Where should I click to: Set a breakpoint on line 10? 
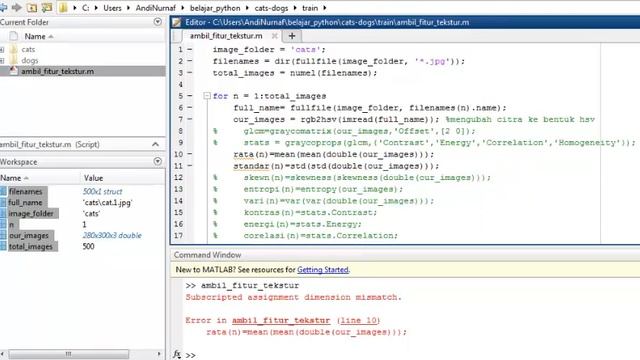(x=190, y=154)
